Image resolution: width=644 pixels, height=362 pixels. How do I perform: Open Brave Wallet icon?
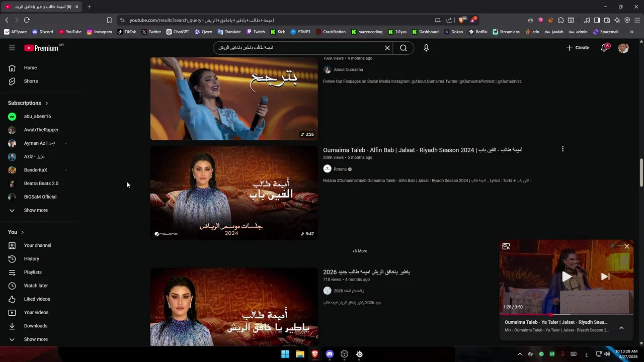pos(607,20)
